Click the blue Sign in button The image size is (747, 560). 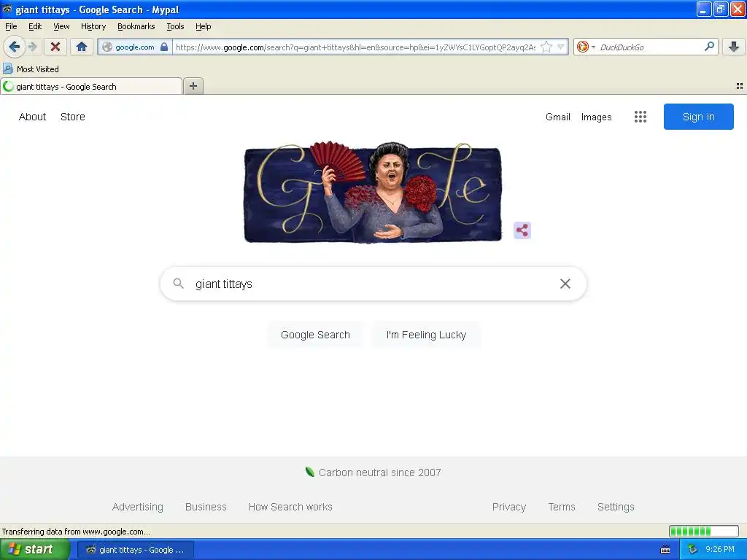pos(698,117)
